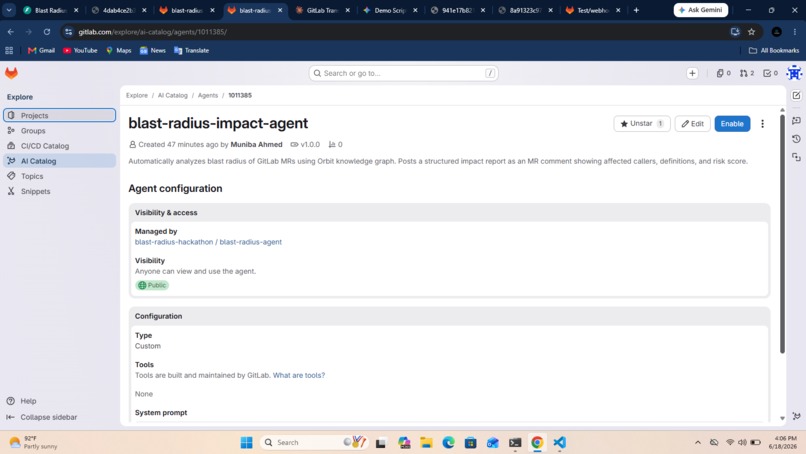The height and width of the screenshot is (454, 806).
Task: Open Terminal from taskbar
Action: coord(515,442)
